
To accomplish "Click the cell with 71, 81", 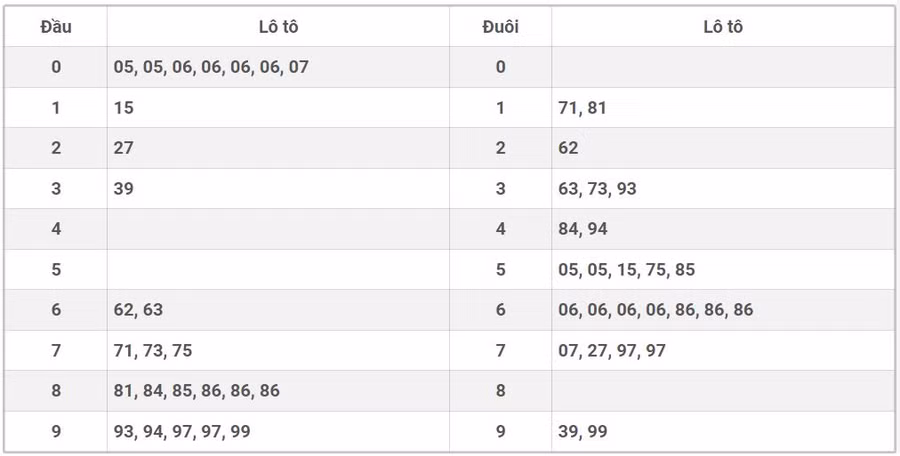I will click(x=582, y=108).
